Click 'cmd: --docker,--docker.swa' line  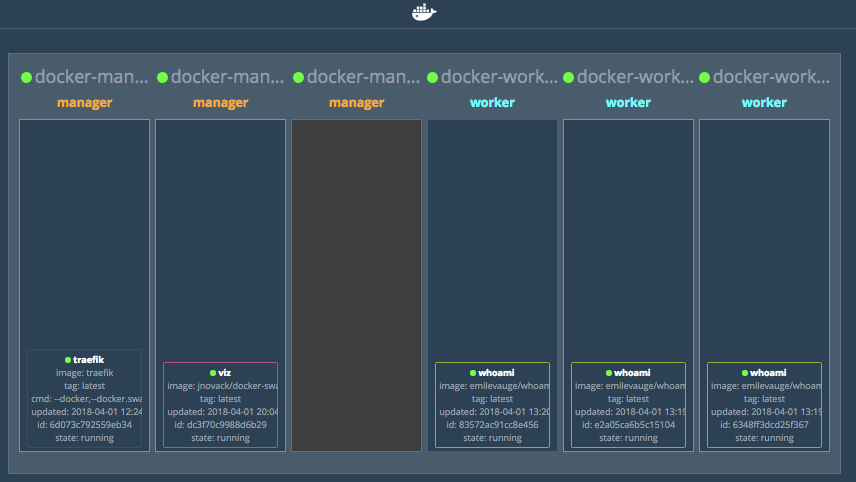[x=87, y=399]
